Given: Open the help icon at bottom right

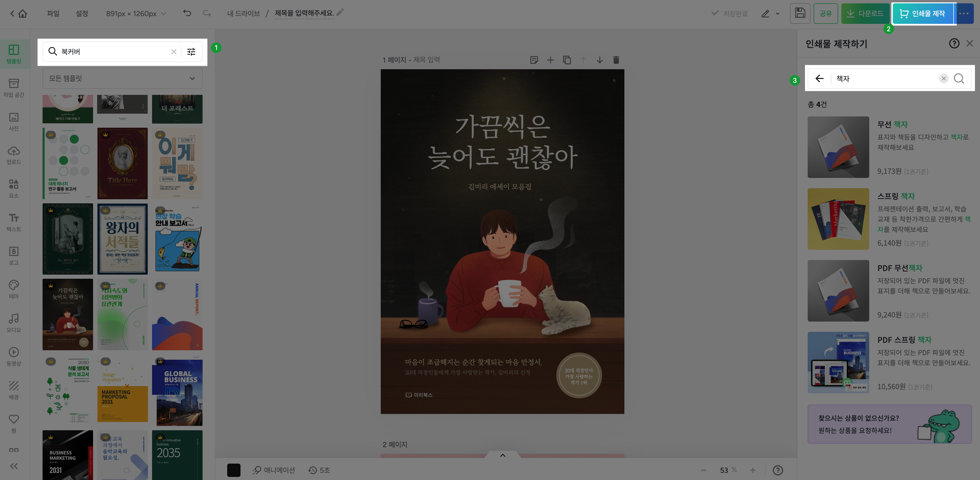Looking at the screenshot, I should (778, 470).
